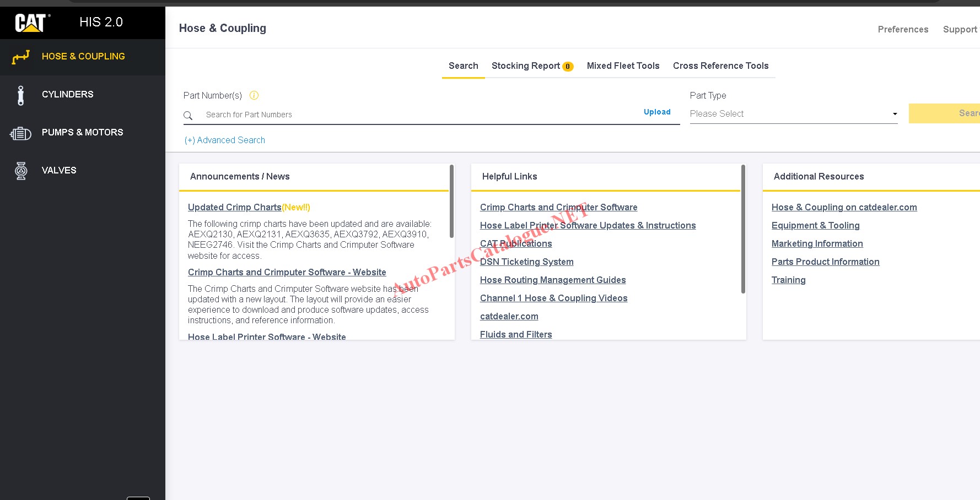Select HOSE & COUPLING in the sidebar
Screen dimensions: 980x500
pyautogui.click(x=83, y=57)
